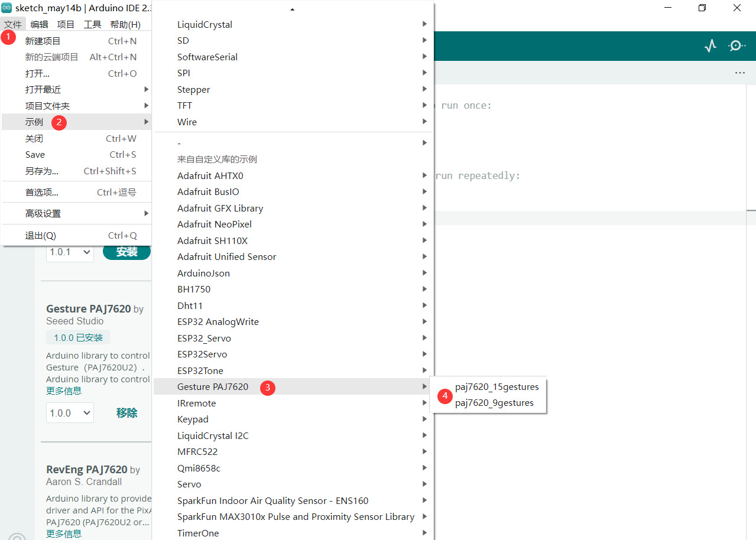Image resolution: width=756 pixels, height=540 pixels.
Task: Expand the 高级设置 submenu
Action: click(x=76, y=213)
